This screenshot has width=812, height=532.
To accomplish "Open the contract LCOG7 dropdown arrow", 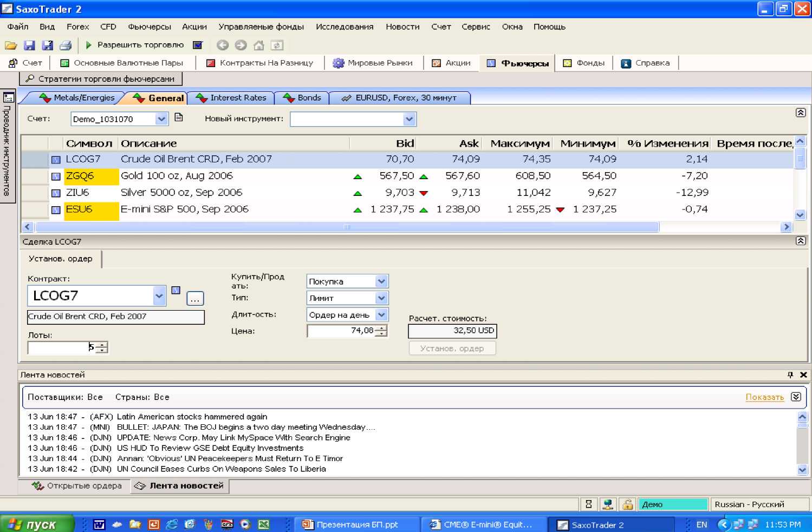I will click(x=159, y=295).
